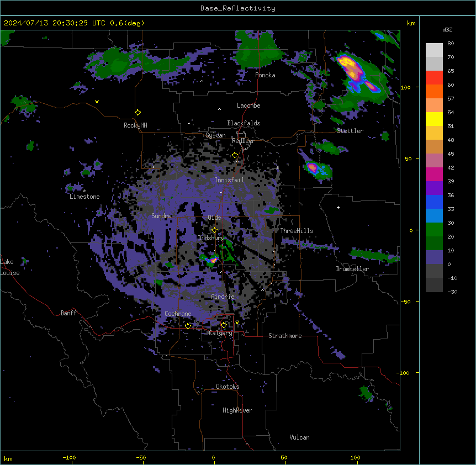Select the yellow diamond marker above Calgary
Viewport: 476px width, 465px height.
point(224,325)
